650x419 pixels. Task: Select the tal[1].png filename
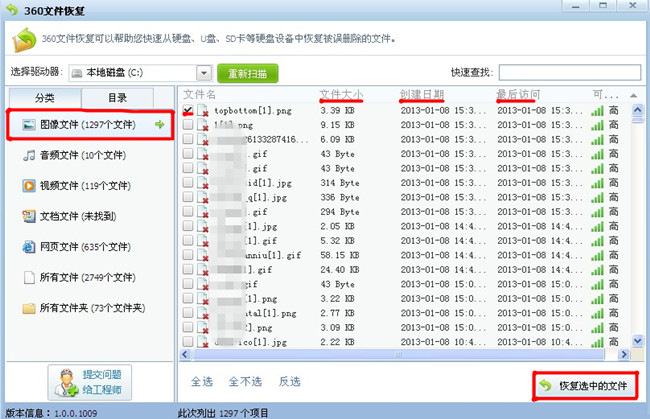click(x=271, y=314)
